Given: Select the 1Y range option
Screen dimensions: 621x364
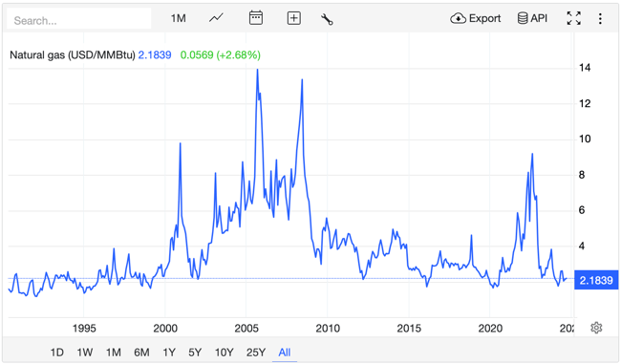Looking at the screenshot, I should 169,353.
